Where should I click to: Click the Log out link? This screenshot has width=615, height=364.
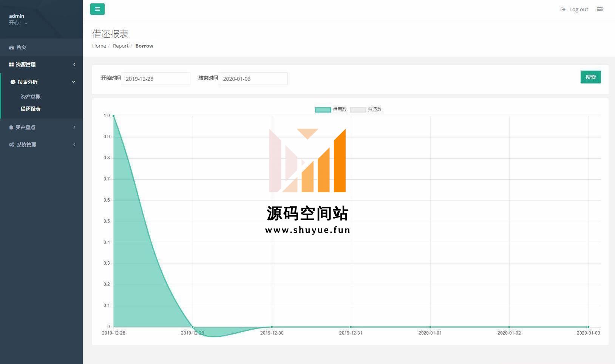[578, 9]
